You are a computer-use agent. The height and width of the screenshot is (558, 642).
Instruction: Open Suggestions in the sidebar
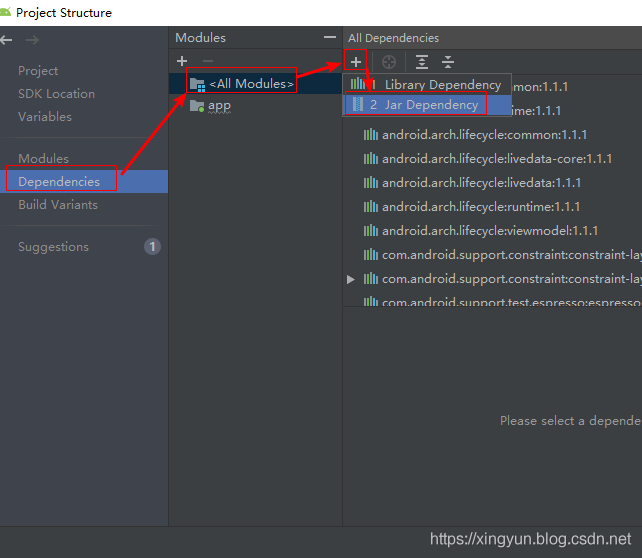click(x=53, y=247)
